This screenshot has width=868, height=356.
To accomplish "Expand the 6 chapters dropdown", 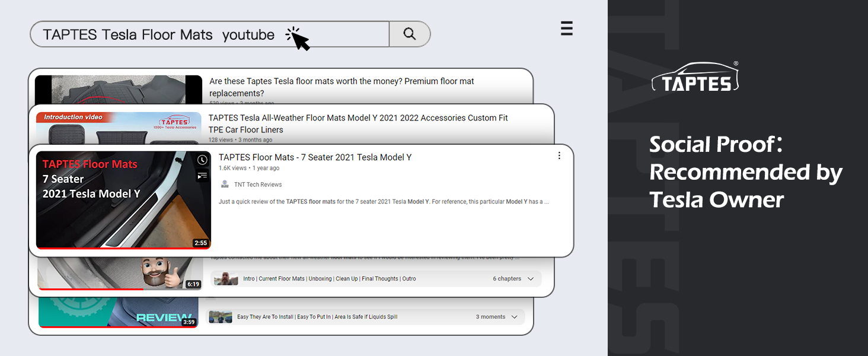I will 530,279.
